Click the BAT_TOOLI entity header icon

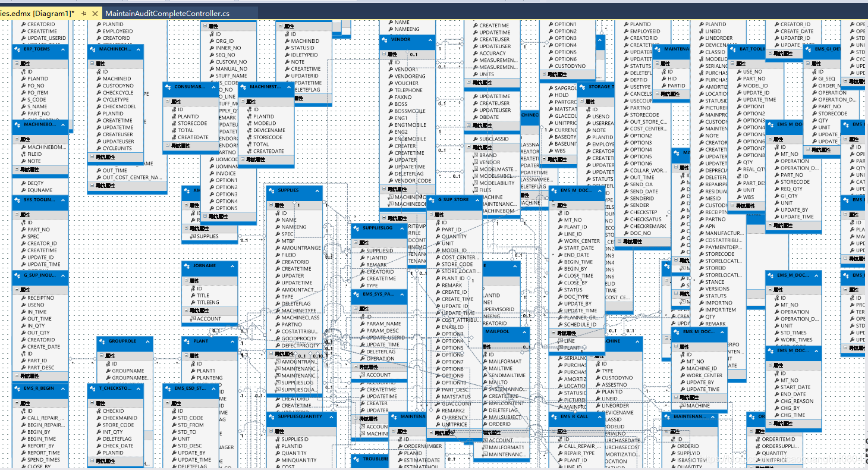tap(734, 49)
